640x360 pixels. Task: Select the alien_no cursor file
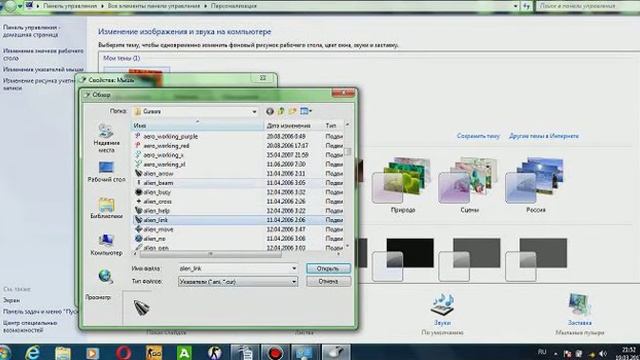[x=154, y=239]
